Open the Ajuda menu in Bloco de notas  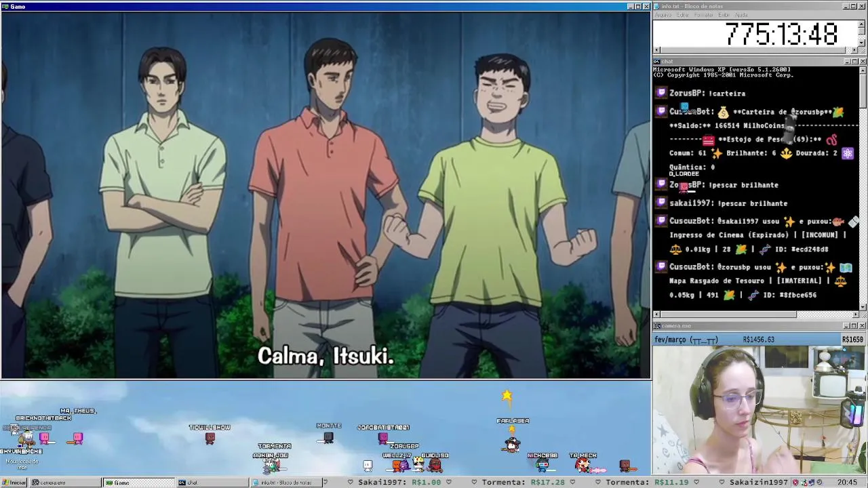click(742, 15)
